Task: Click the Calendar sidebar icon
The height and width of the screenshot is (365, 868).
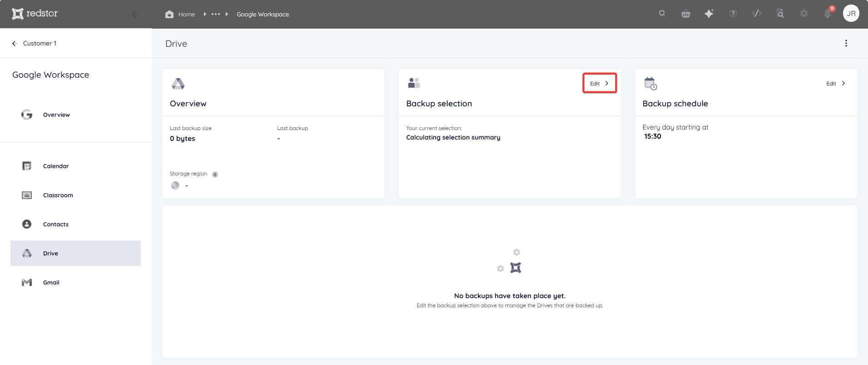Action: (x=27, y=166)
